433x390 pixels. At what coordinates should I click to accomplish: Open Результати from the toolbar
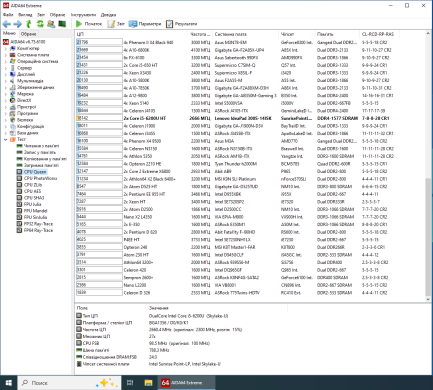(x=182, y=24)
